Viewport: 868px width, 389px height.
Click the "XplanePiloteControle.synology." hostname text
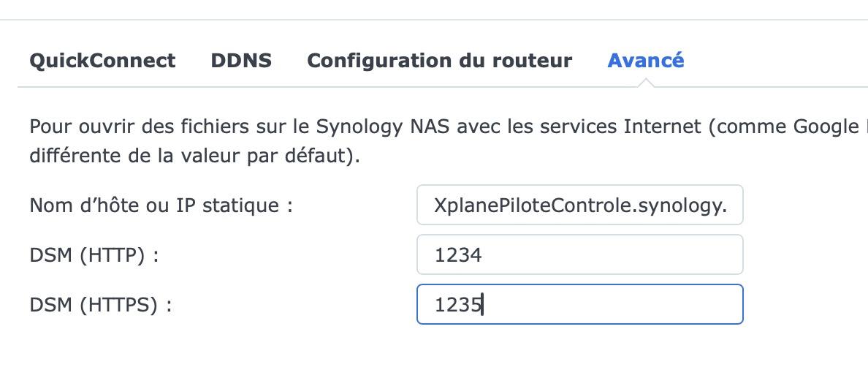pos(580,206)
